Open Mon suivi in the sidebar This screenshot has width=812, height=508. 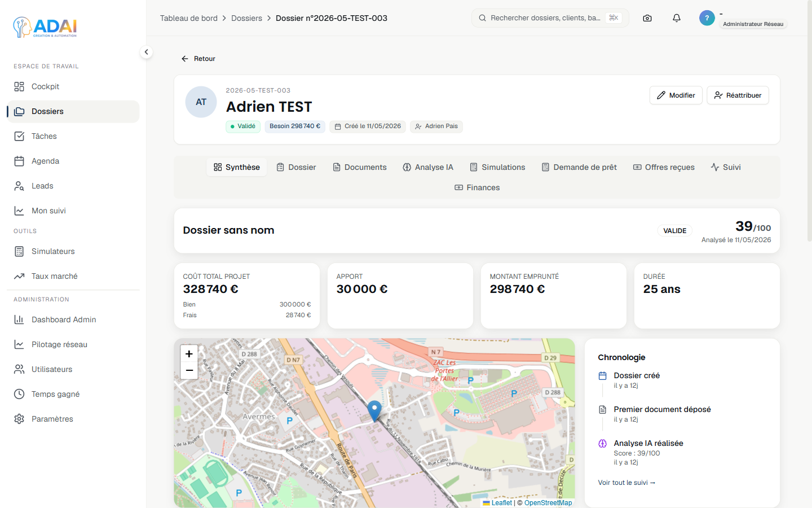[x=73, y=211]
